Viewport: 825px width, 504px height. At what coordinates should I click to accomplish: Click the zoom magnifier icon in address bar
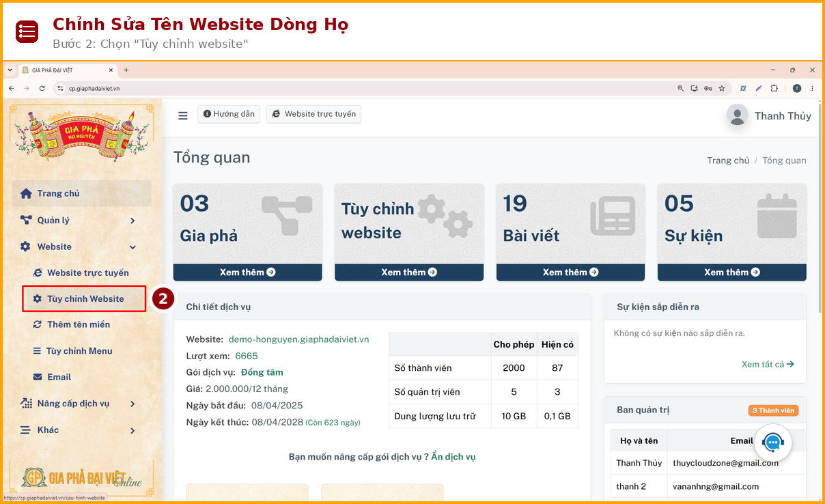tap(680, 88)
